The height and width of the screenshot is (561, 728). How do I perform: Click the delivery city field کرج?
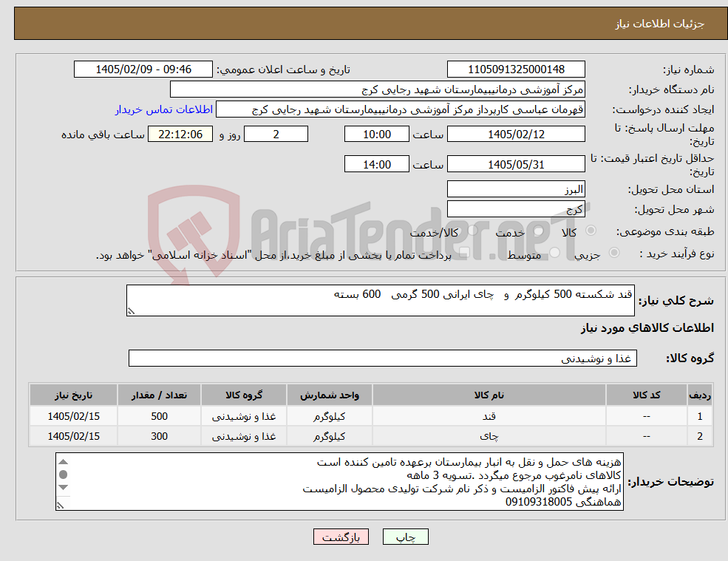pyautogui.click(x=516, y=209)
